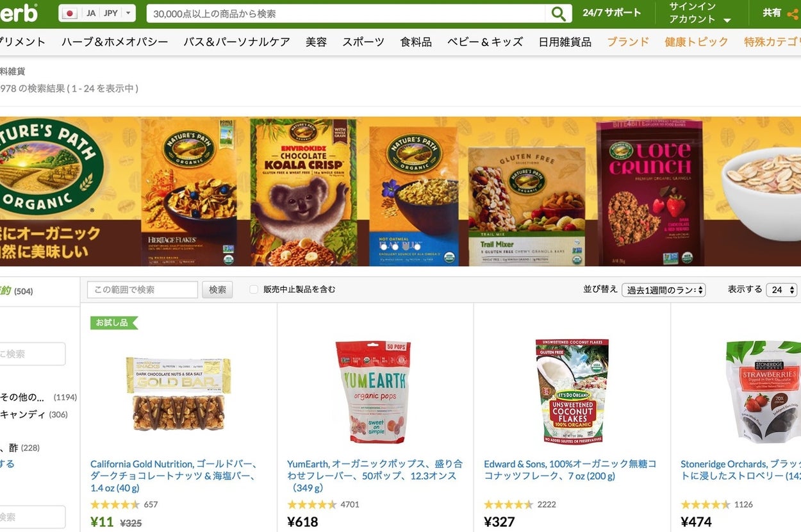Viewport: 801px width, 532px height.
Task: Click the お試し品 trial badge on Gold Bar
Action: pyautogui.click(x=114, y=322)
